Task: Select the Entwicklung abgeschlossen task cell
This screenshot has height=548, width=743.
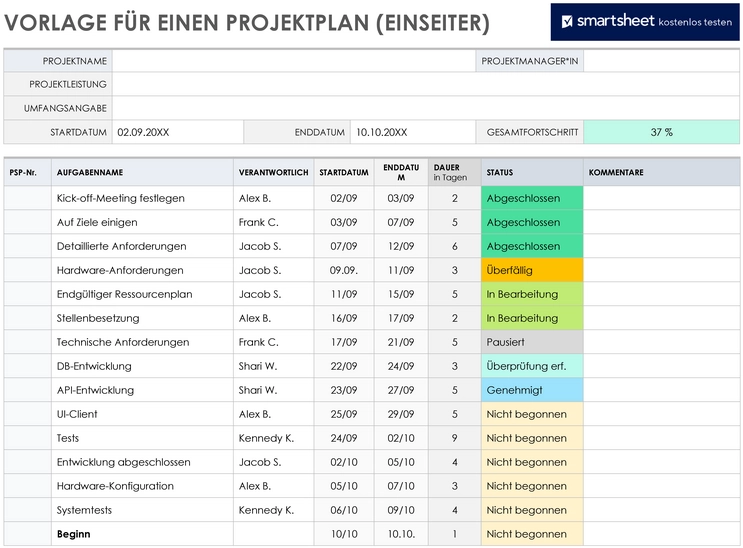Action: click(x=142, y=462)
